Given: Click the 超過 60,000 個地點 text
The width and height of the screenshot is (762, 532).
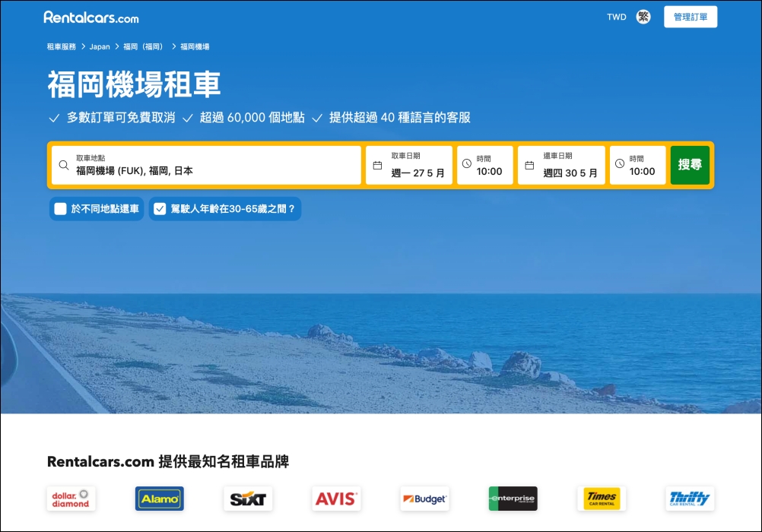Looking at the screenshot, I should tap(252, 118).
